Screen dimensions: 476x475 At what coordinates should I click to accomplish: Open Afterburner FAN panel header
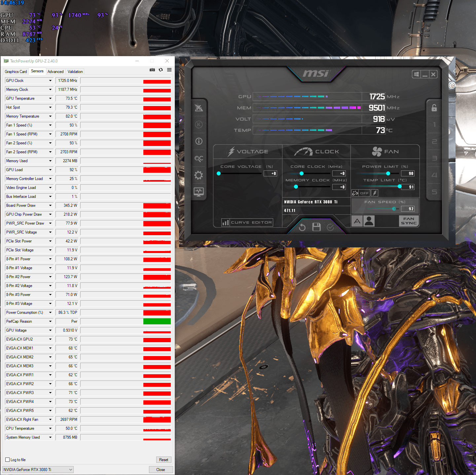click(x=385, y=152)
